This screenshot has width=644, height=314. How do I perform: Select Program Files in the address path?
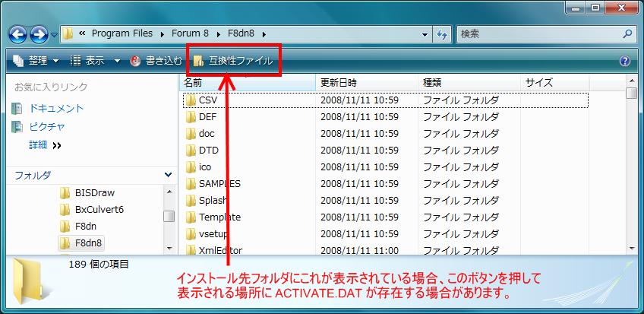[x=122, y=33]
